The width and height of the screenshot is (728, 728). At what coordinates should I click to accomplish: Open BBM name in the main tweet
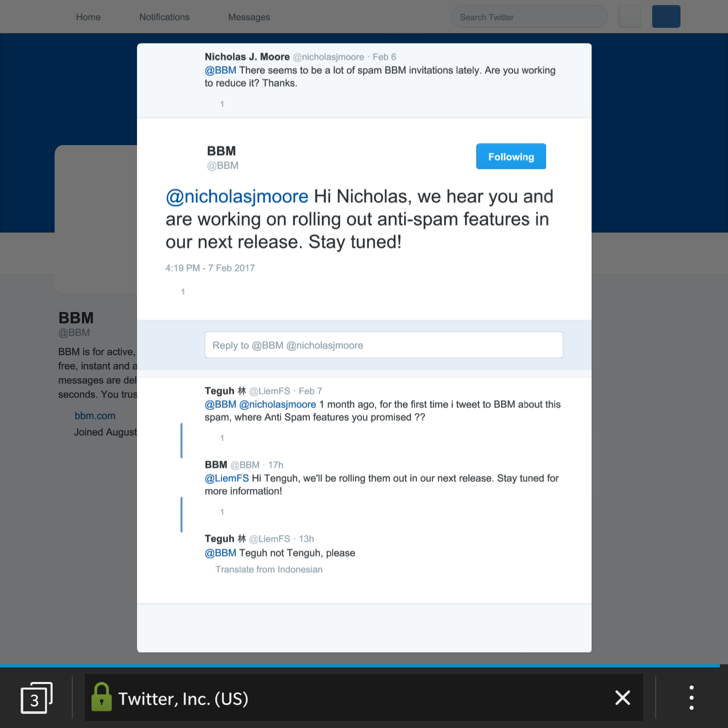click(221, 151)
